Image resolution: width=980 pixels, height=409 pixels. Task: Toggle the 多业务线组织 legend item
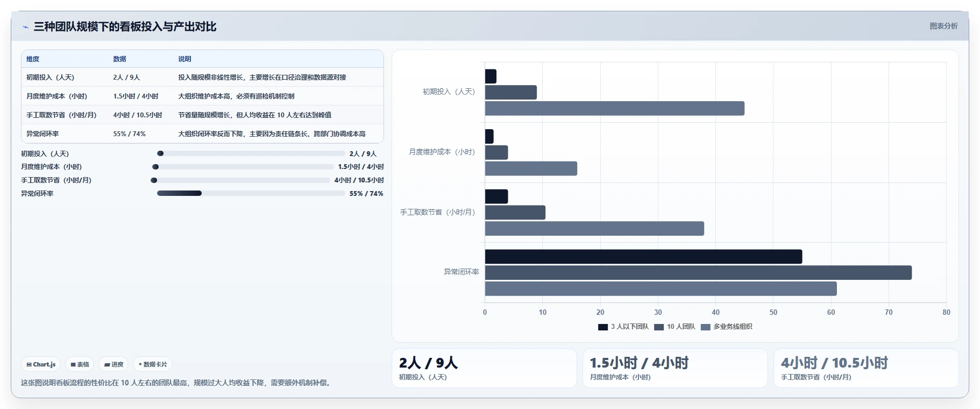click(x=726, y=327)
